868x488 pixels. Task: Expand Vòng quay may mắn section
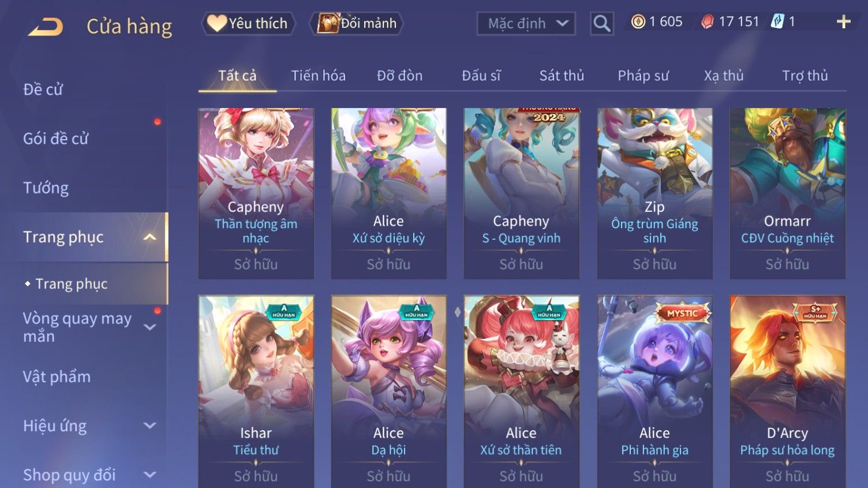coord(149,327)
